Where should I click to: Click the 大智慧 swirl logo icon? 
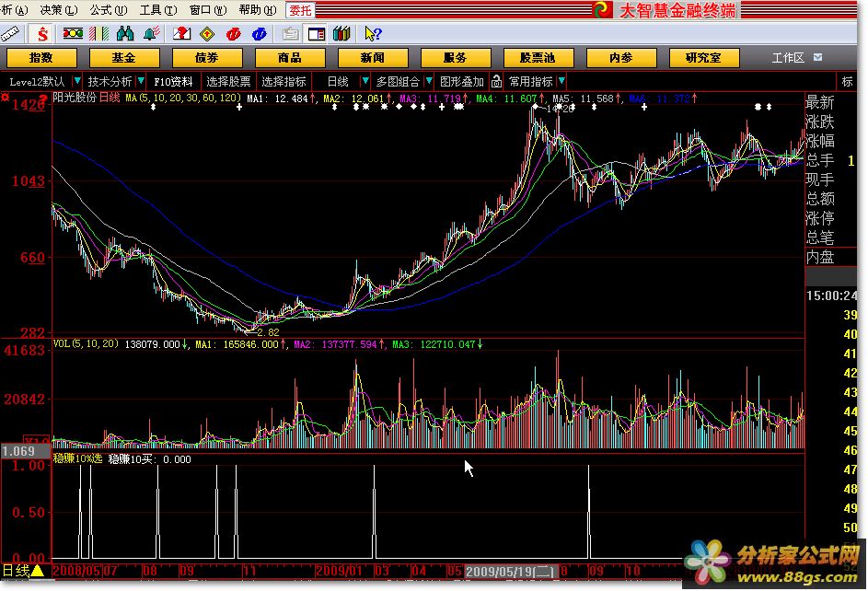pyautogui.click(x=602, y=9)
